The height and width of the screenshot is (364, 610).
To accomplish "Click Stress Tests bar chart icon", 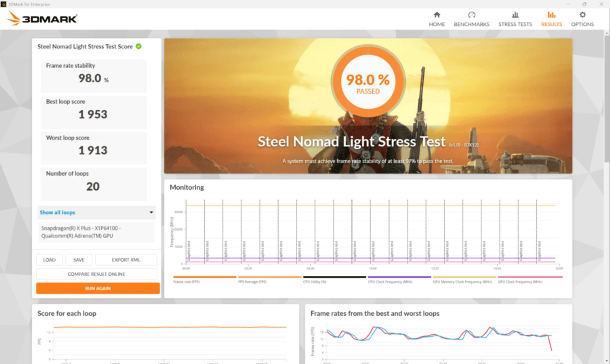I will click(x=515, y=15).
